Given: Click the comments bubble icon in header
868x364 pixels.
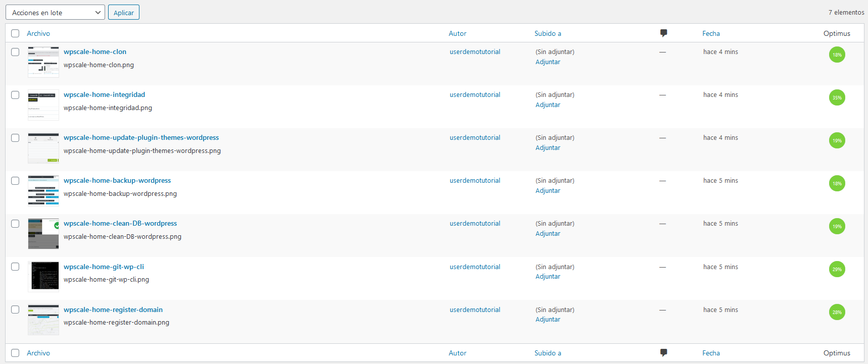Looking at the screenshot, I should click(x=663, y=33).
